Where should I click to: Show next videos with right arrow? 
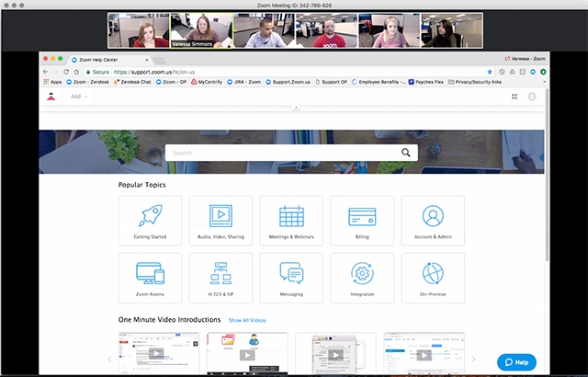[x=474, y=359]
